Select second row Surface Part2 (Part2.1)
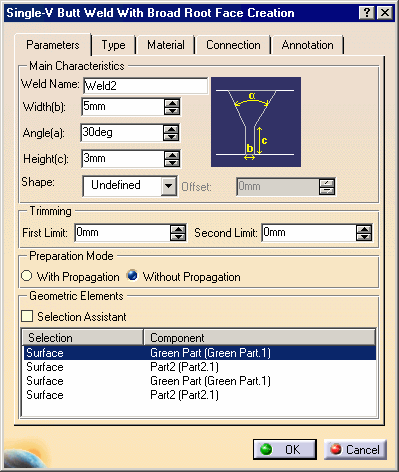Image resolution: width=399 pixels, height=472 pixels. pyautogui.click(x=200, y=367)
